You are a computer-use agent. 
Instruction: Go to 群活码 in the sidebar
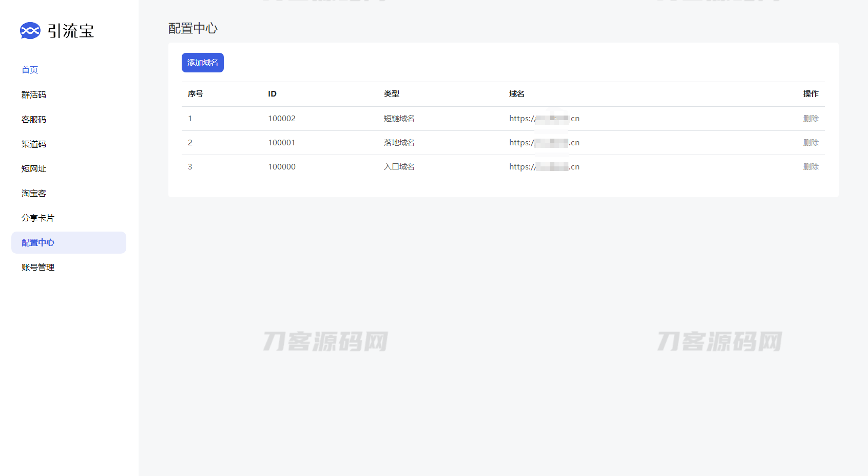[x=34, y=95]
